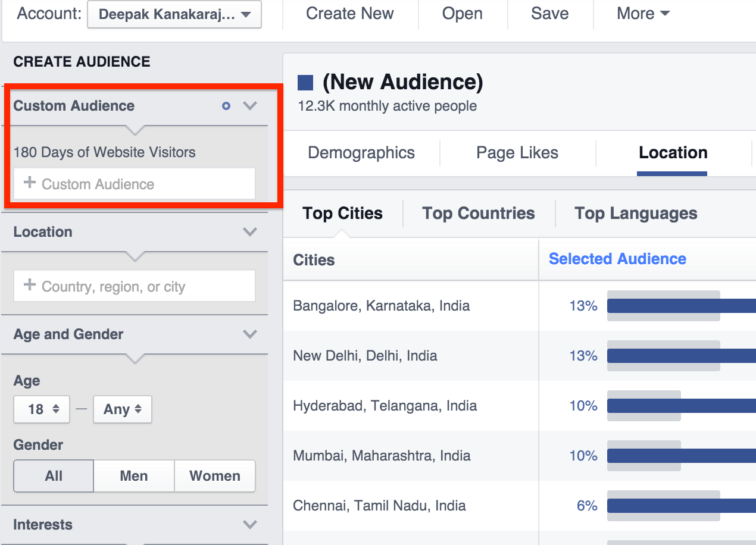
Task: Select the Men gender filter
Action: pyautogui.click(x=133, y=476)
